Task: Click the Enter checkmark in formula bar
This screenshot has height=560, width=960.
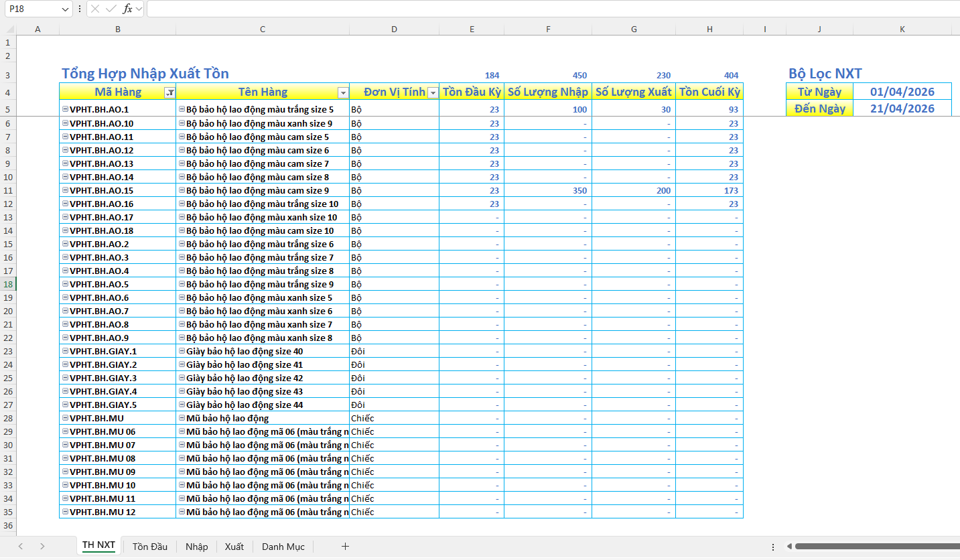Action: click(111, 9)
